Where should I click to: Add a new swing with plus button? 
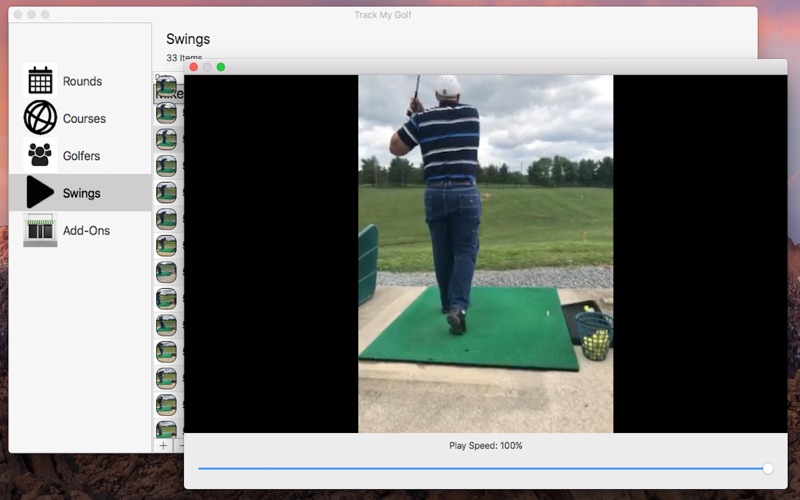pyautogui.click(x=163, y=446)
